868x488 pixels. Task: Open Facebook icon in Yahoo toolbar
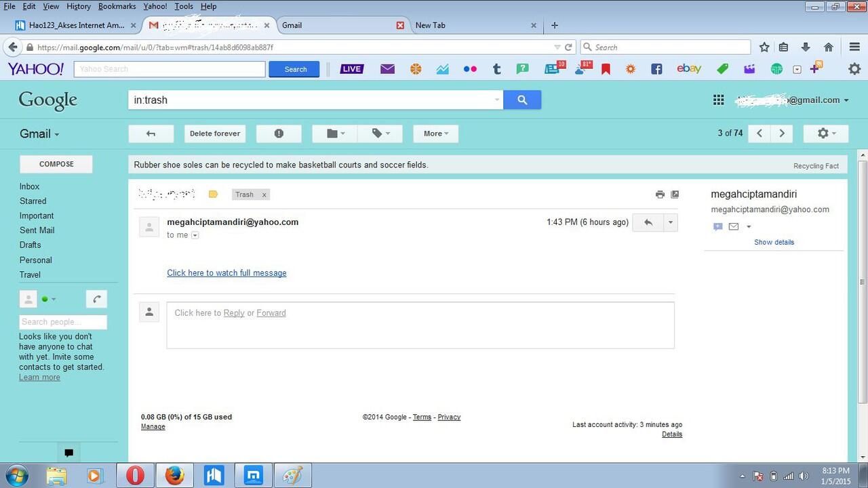tap(656, 69)
